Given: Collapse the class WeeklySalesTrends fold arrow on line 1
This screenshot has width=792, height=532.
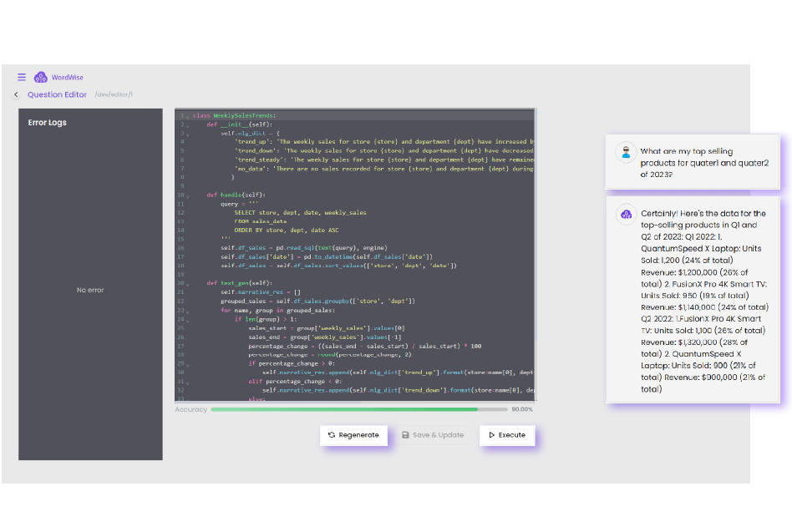Looking at the screenshot, I should click(188, 115).
